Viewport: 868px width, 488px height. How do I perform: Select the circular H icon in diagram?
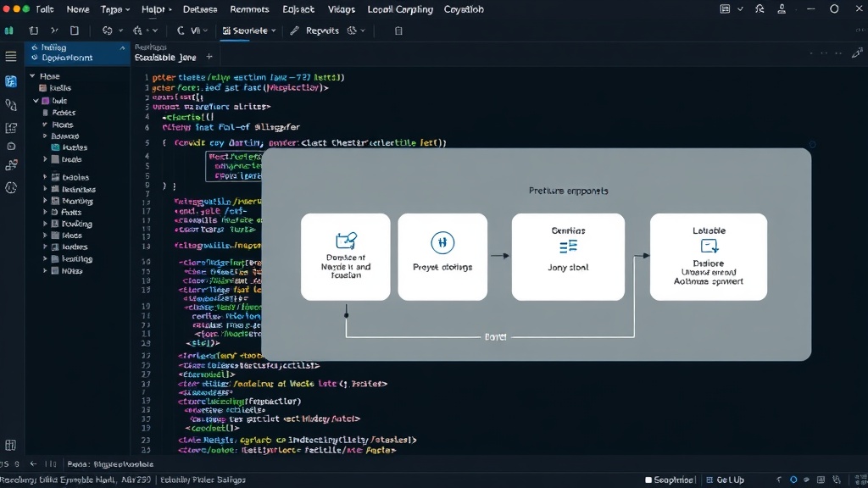[442, 242]
